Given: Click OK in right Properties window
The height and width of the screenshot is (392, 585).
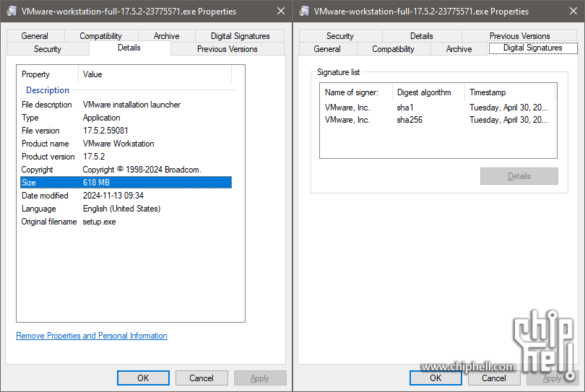Looking at the screenshot, I should tap(435, 378).
